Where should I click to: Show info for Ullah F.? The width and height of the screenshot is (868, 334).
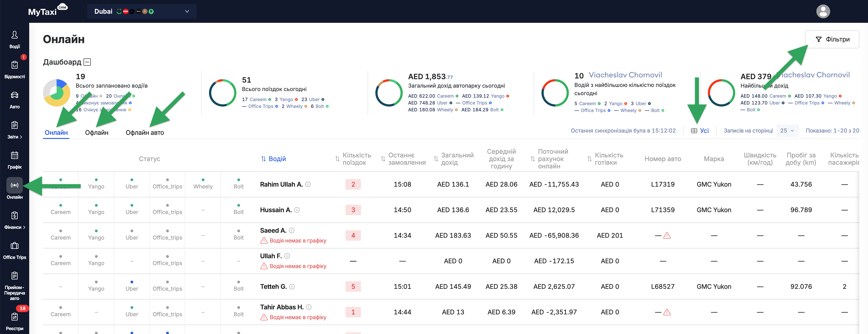click(287, 256)
